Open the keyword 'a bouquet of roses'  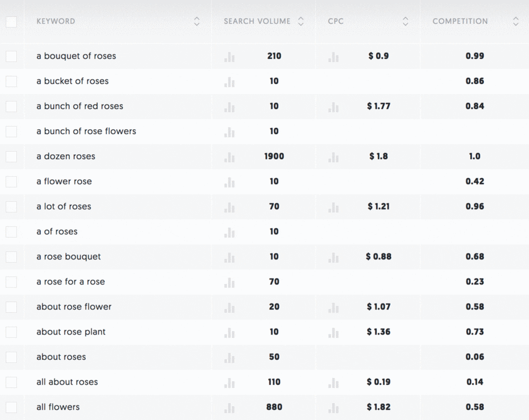coord(77,56)
